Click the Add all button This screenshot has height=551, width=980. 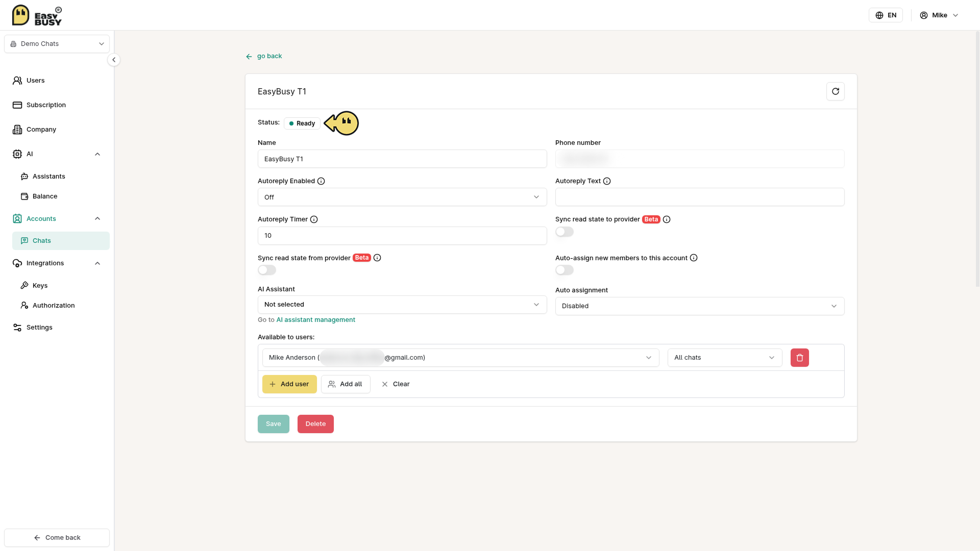click(346, 384)
